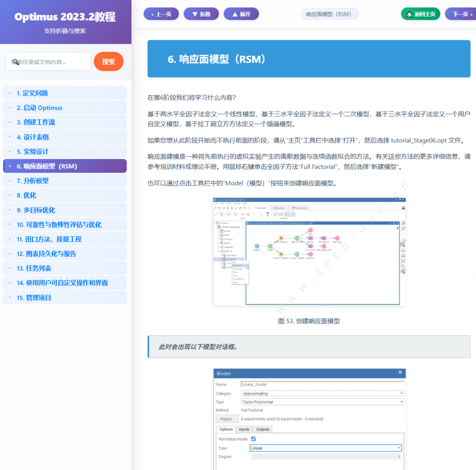The image size is (476, 470).
Task: Click the Reject... button in Model dialog
Action: coord(227,419)
